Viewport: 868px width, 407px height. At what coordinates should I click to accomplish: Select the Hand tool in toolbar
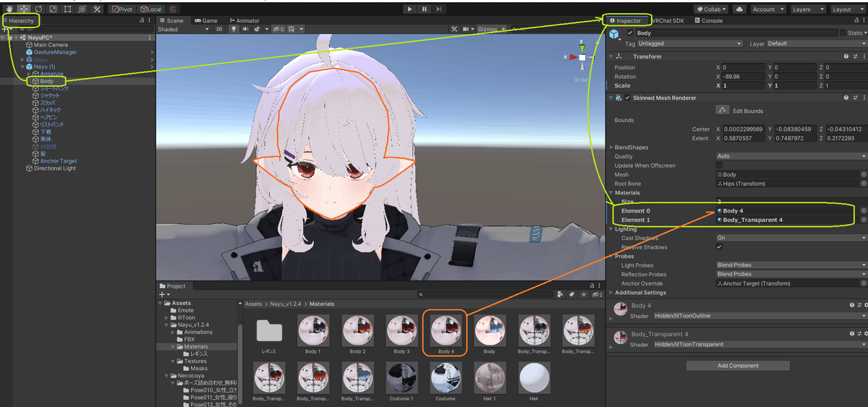[9, 9]
